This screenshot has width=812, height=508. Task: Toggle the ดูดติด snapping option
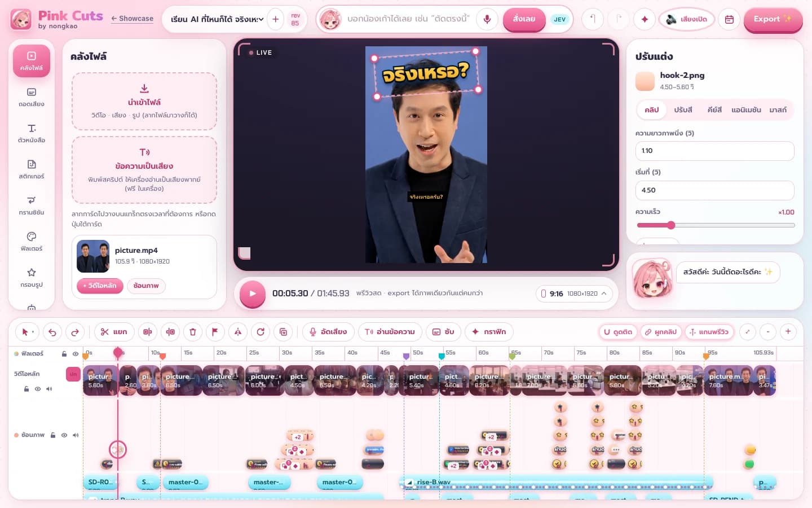click(618, 332)
